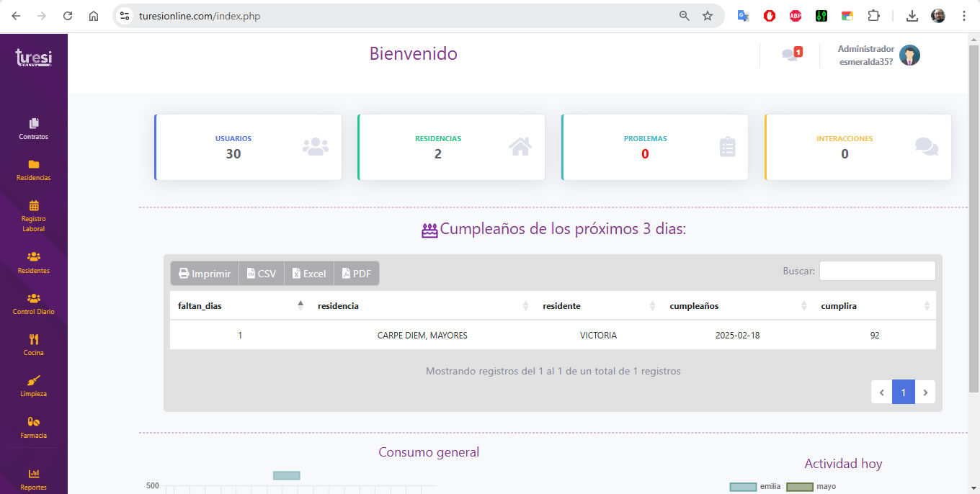This screenshot has height=494, width=980.
Task: Open the messages notification icon
Action: point(791,55)
